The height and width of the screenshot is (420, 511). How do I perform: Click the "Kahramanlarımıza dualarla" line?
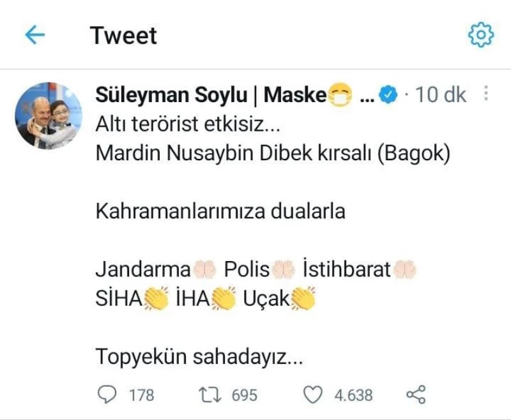coord(220,211)
